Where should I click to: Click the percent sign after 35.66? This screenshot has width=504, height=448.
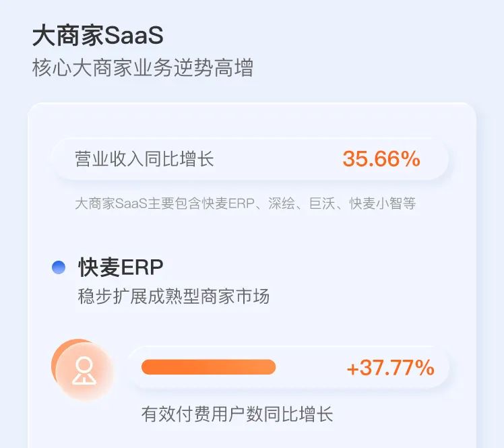(411, 159)
